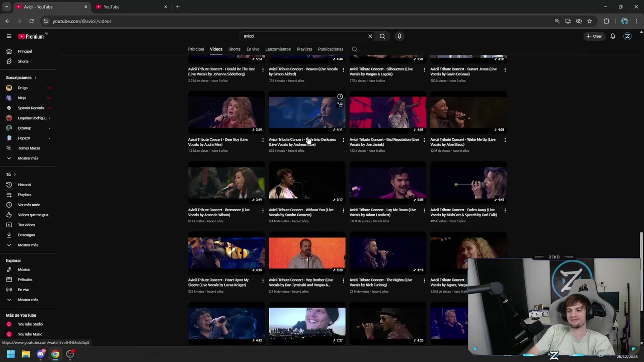Open options for Dear Boy video
644x362 pixels.
click(263, 140)
